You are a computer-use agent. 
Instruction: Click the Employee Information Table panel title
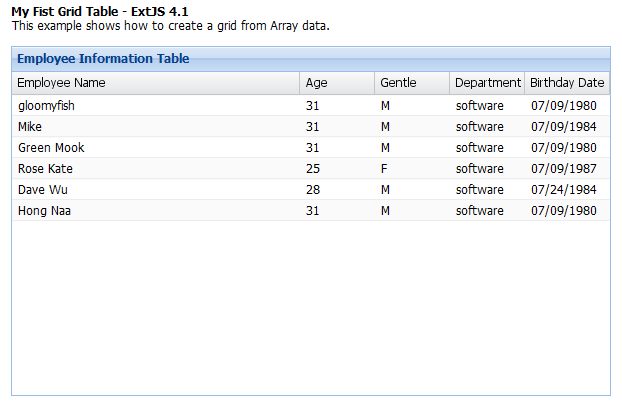coord(103,59)
